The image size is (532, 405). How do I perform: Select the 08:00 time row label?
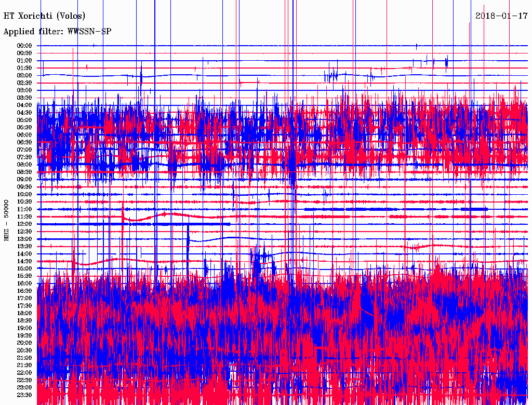coord(24,165)
